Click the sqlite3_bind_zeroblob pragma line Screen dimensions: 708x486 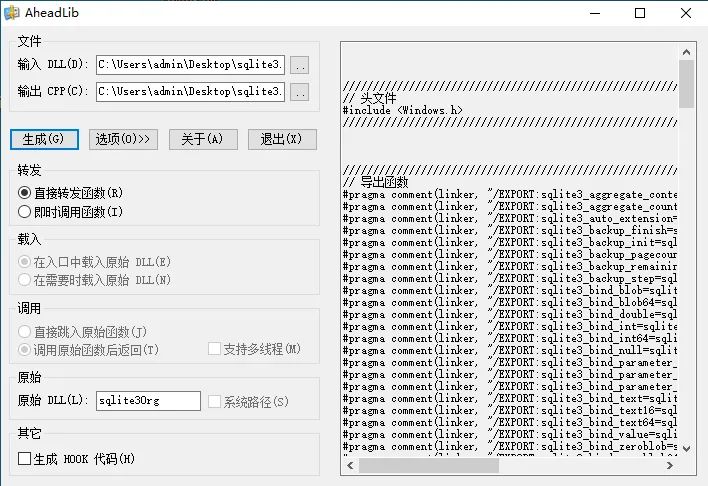[510, 446]
